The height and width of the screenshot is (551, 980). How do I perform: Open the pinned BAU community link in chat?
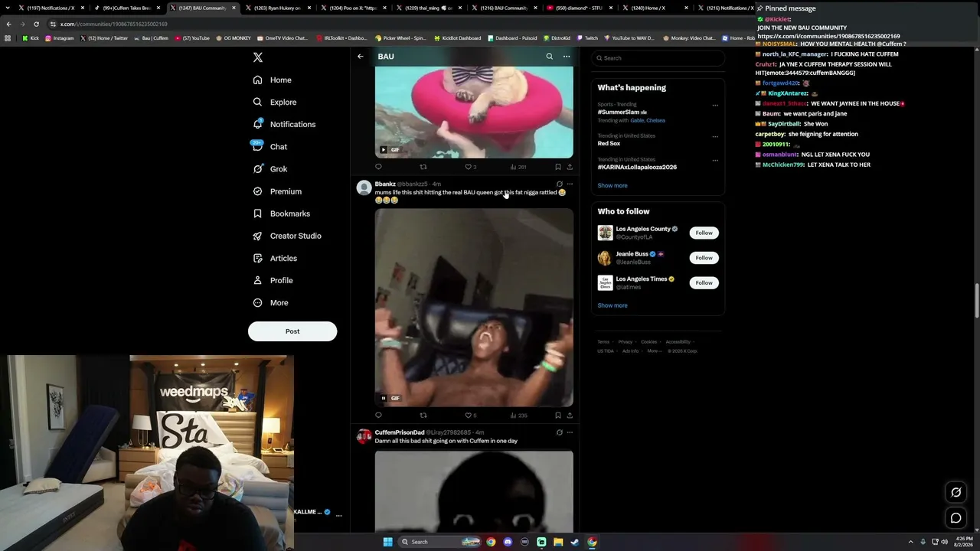click(828, 36)
